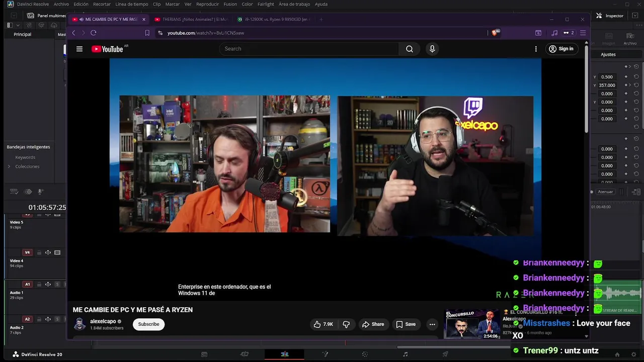Dislike the video
Screen dimensions: 644x362
tap(346, 324)
